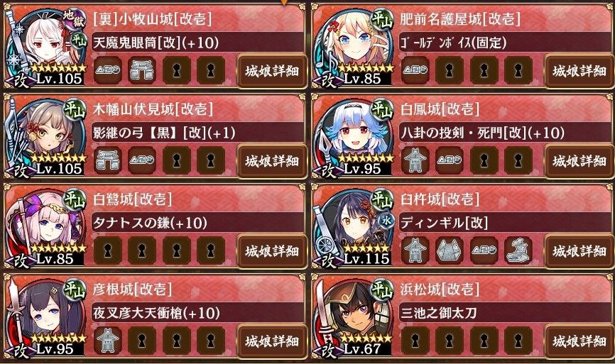Click the armor facility icon on 臼杵城

449,250
